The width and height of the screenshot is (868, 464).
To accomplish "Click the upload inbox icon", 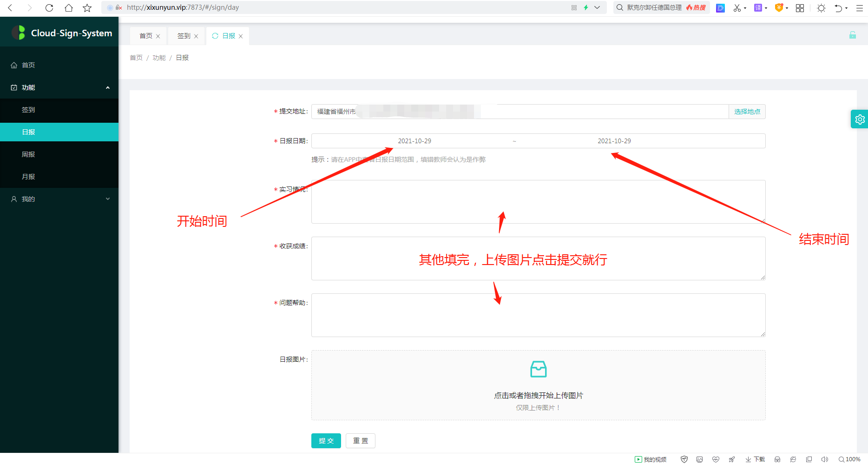I will 539,369.
